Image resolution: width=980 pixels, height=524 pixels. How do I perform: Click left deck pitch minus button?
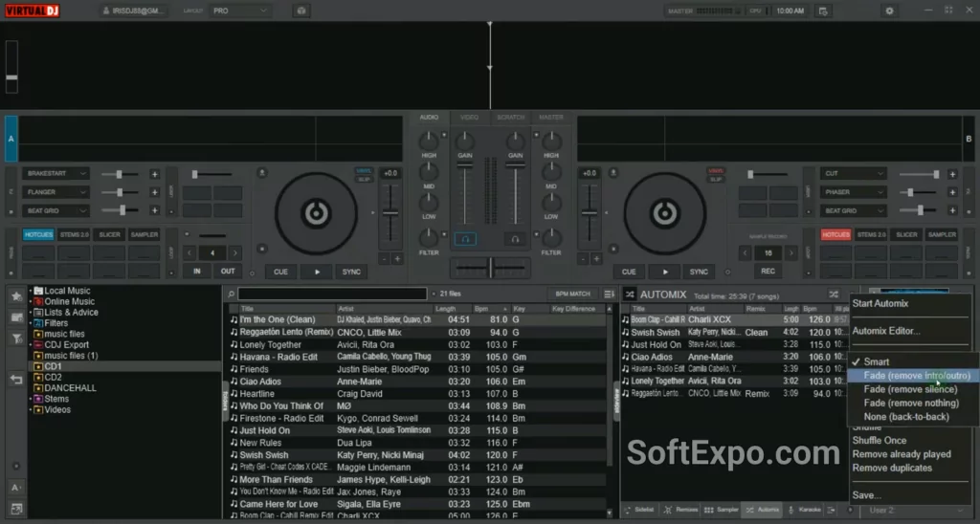385,258
